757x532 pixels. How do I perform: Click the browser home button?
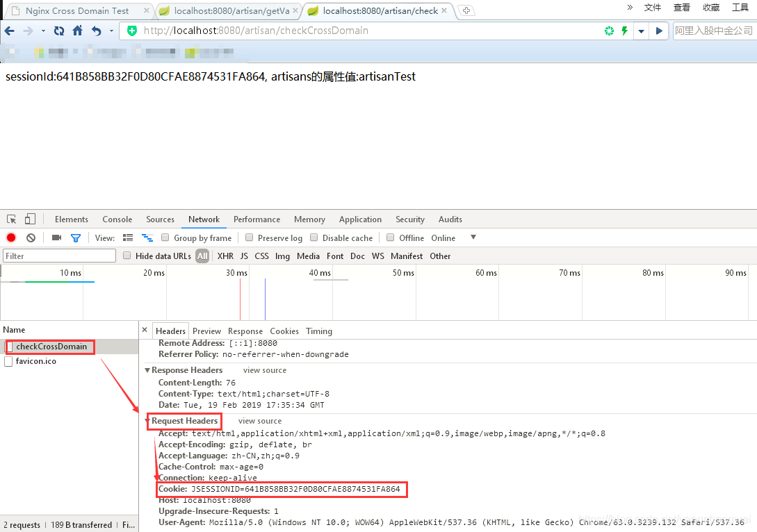(77, 31)
